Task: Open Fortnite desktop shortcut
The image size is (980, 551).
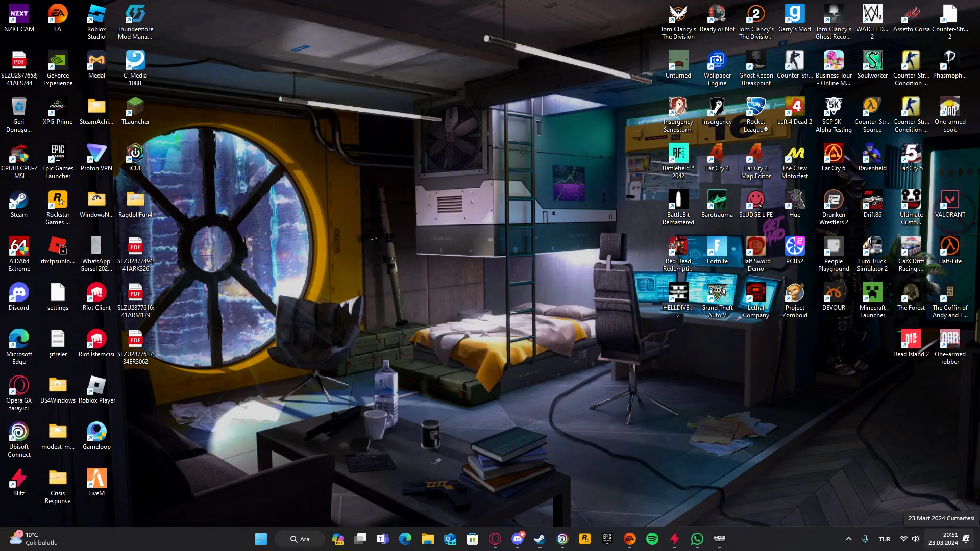Action: 717,251
